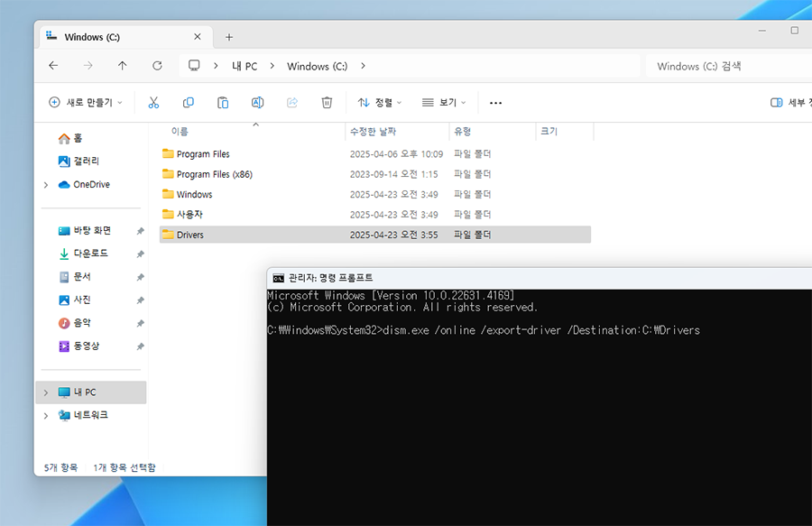The height and width of the screenshot is (526, 812).
Task: Refresh the current folder view
Action: tap(157, 66)
